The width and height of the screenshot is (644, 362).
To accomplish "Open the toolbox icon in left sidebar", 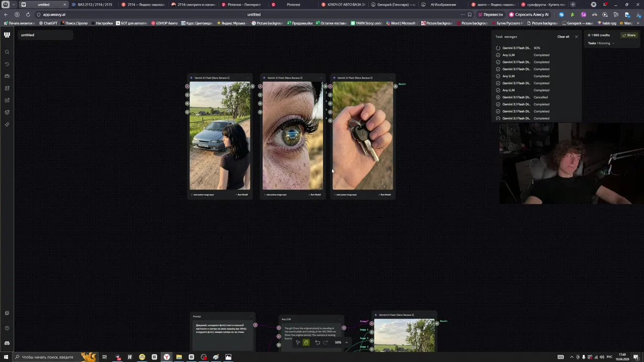I will coord(7,76).
